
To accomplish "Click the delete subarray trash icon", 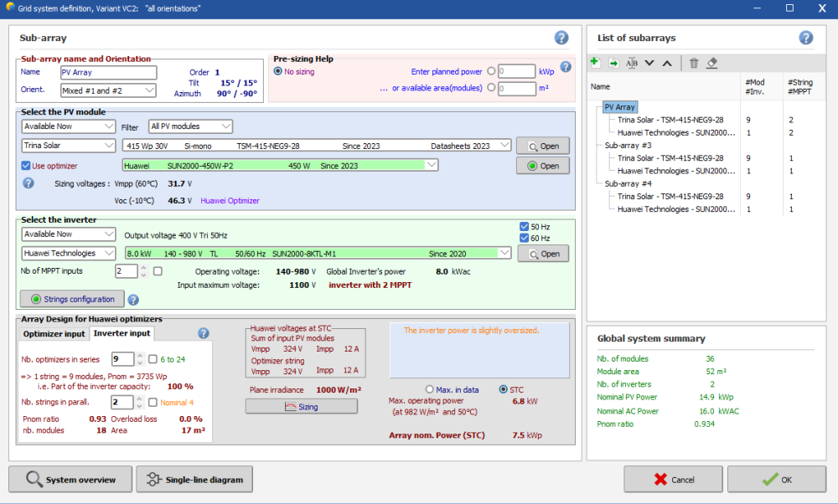I will click(x=694, y=63).
